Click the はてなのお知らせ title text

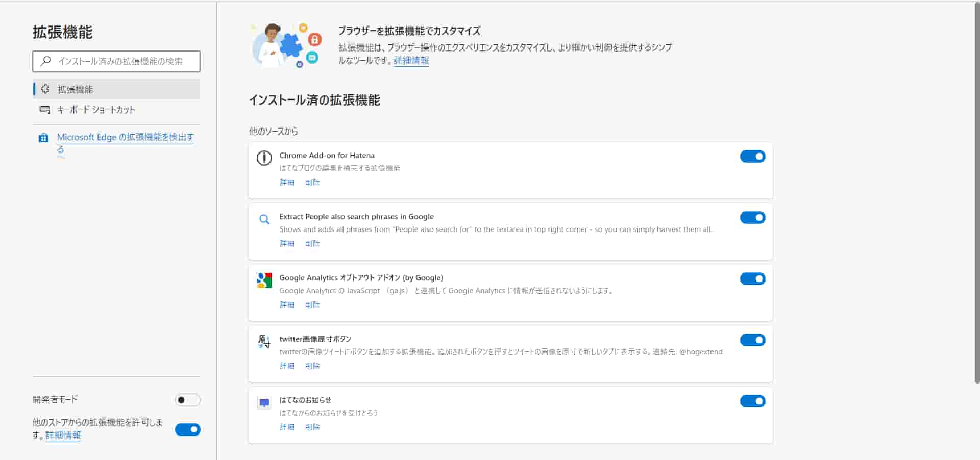[305, 400]
